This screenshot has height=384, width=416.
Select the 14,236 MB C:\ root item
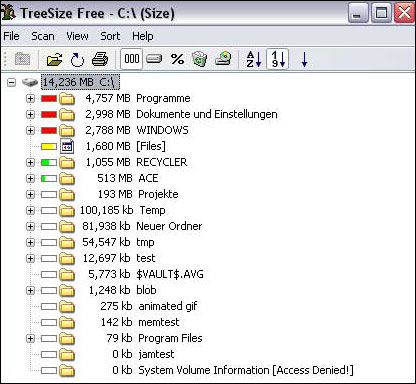pos(80,82)
